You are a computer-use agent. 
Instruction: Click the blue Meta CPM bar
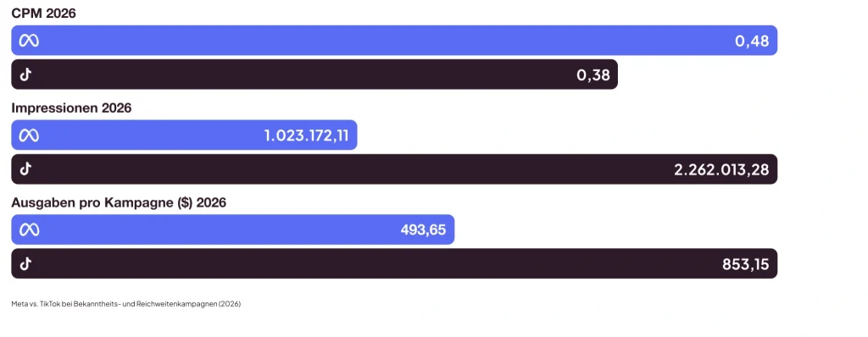pos(394,41)
